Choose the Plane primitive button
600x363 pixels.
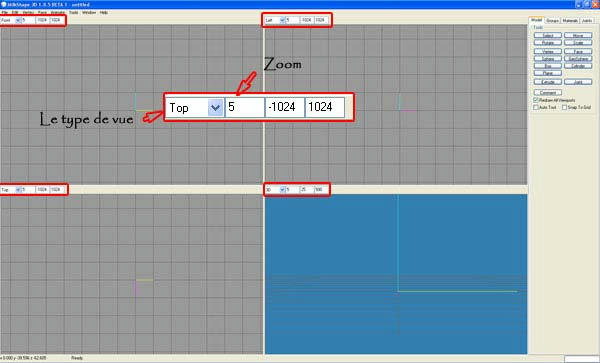point(548,73)
